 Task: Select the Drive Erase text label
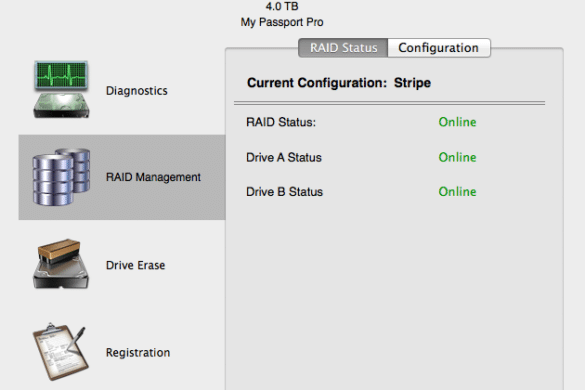tap(135, 265)
